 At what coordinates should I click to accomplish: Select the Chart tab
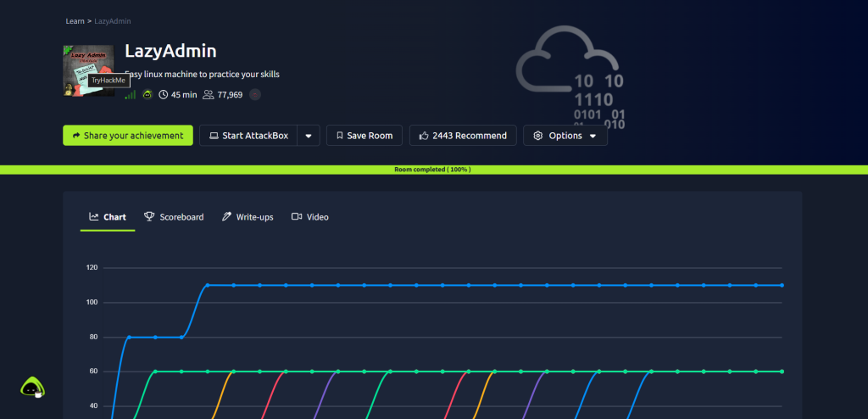click(x=108, y=217)
